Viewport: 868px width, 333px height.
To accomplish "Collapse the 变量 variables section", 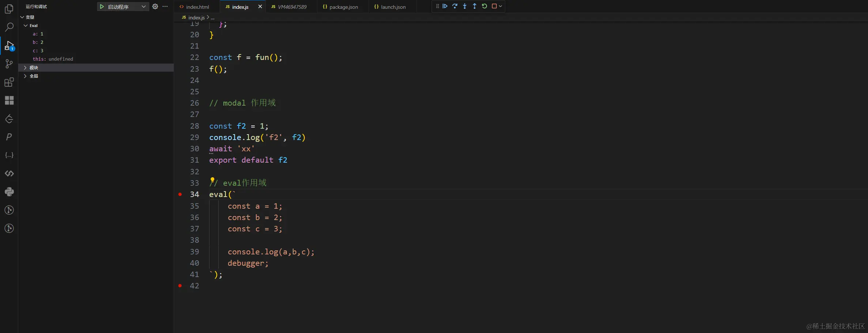I will click(22, 17).
